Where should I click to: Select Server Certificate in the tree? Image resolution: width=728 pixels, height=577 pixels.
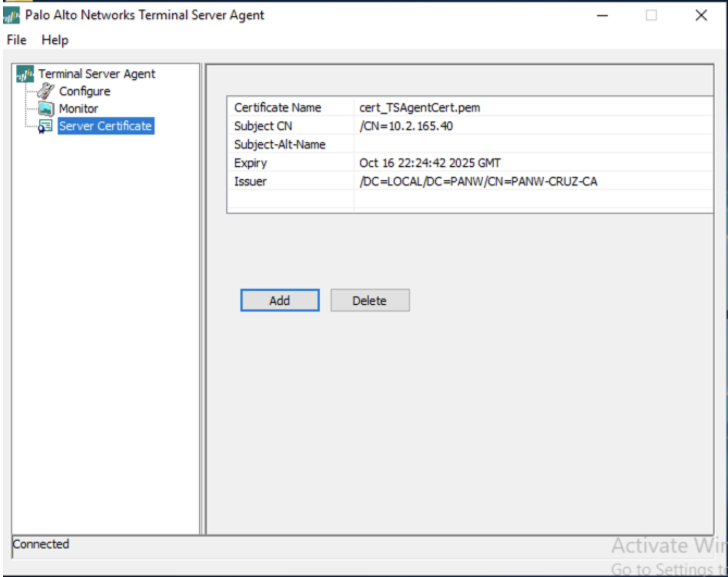click(106, 126)
